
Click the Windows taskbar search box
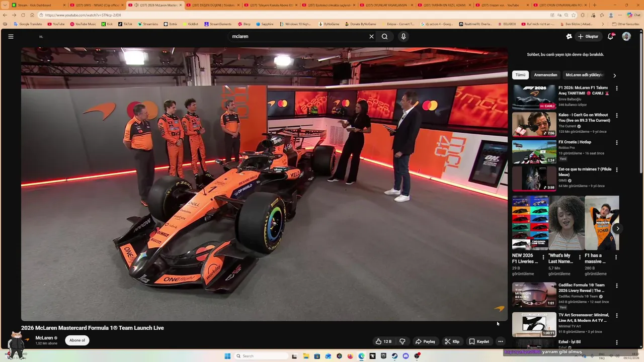coord(261,356)
